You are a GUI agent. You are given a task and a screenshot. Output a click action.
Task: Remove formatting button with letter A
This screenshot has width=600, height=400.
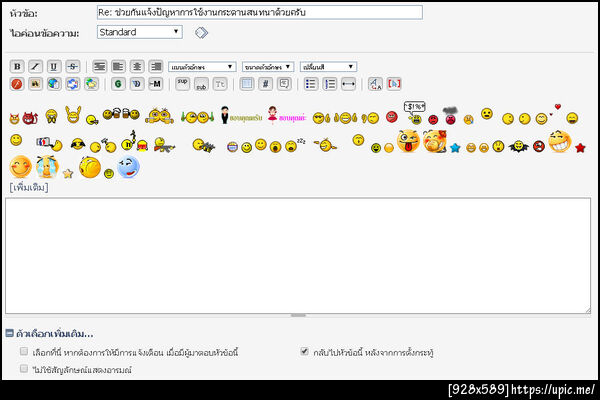[x=375, y=84]
